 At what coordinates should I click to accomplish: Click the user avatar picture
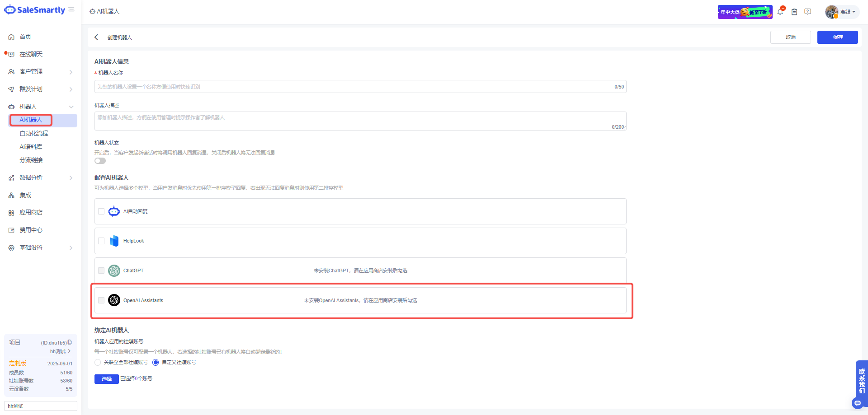[832, 12]
